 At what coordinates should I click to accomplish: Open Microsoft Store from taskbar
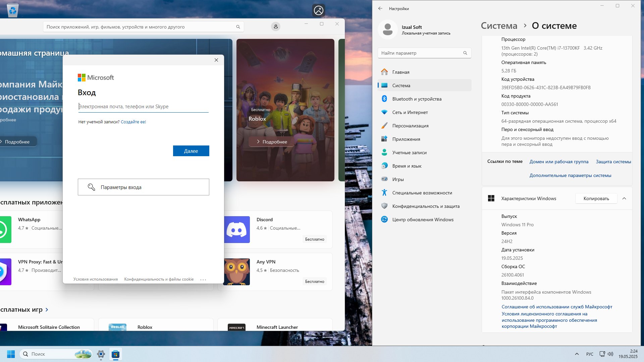(115, 354)
